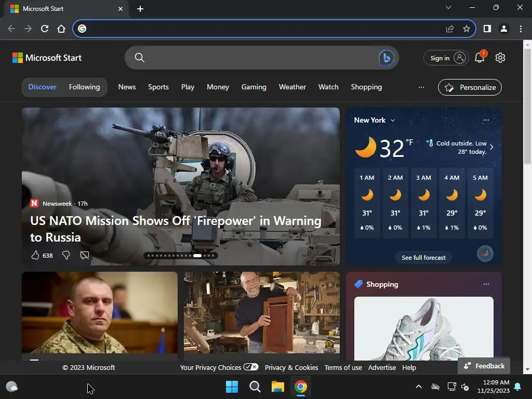Bookmark this tab with star icon
532x399 pixels.
[x=467, y=29]
